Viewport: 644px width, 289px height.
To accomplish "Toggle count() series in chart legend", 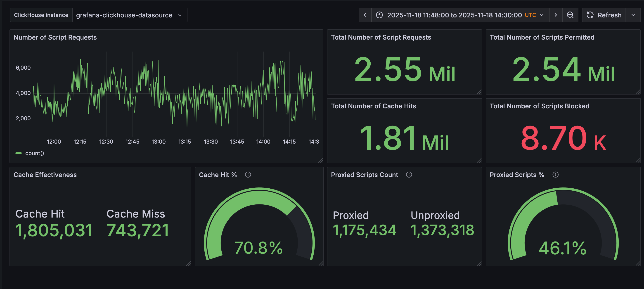I will click(35, 153).
